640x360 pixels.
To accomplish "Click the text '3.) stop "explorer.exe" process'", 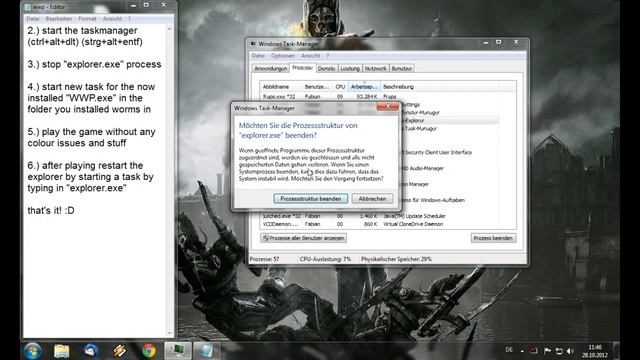I will coord(94,64).
